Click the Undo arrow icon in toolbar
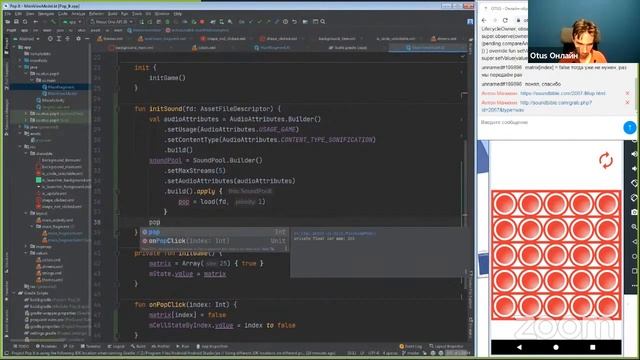 tap(294, 22)
